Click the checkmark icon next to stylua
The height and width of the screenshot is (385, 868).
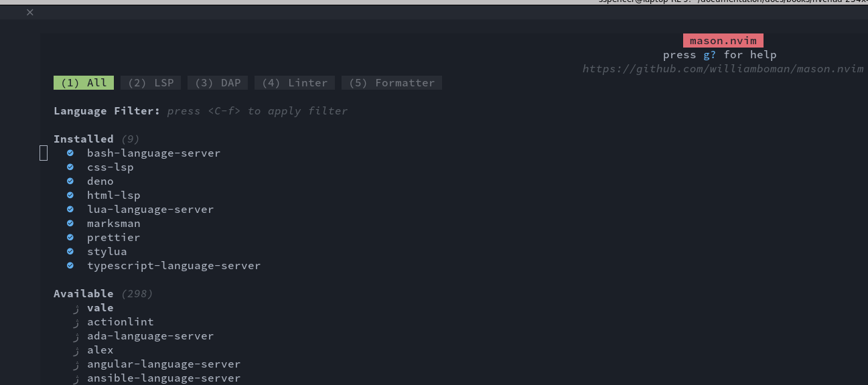70,252
